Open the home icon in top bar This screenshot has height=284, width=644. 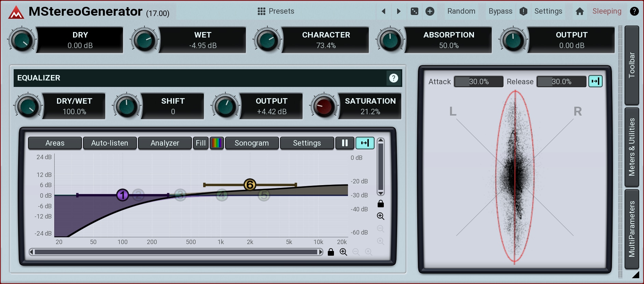click(x=579, y=11)
